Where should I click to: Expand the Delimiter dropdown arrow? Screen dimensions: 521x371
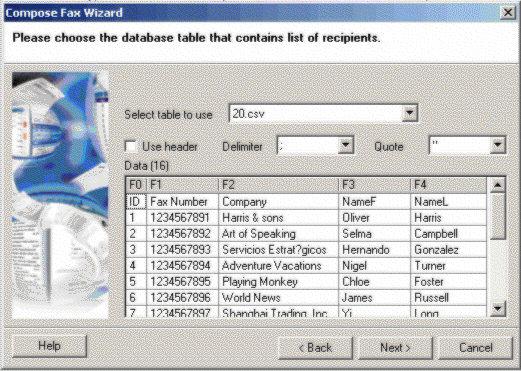point(345,145)
